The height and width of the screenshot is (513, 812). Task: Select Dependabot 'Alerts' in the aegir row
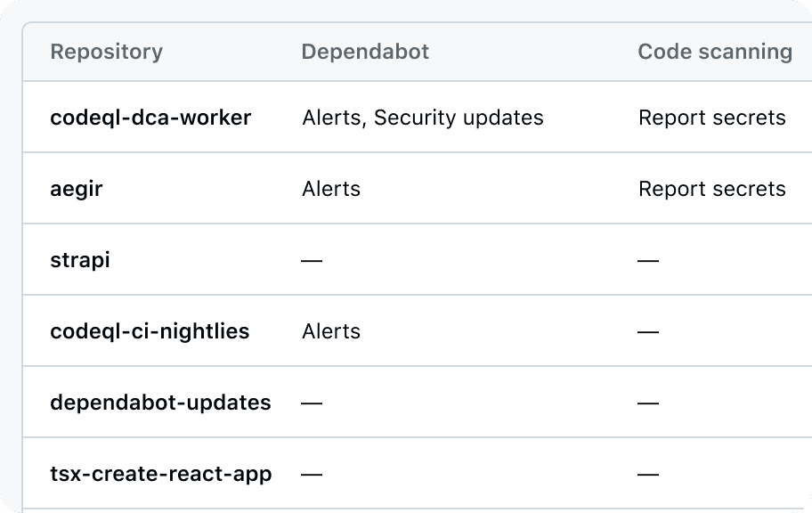point(331,189)
